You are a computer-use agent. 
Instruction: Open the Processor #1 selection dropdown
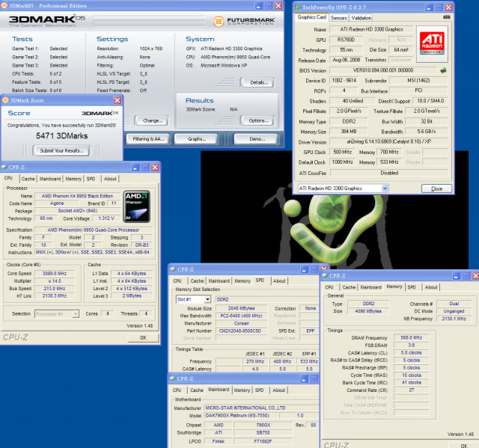tap(76, 313)
